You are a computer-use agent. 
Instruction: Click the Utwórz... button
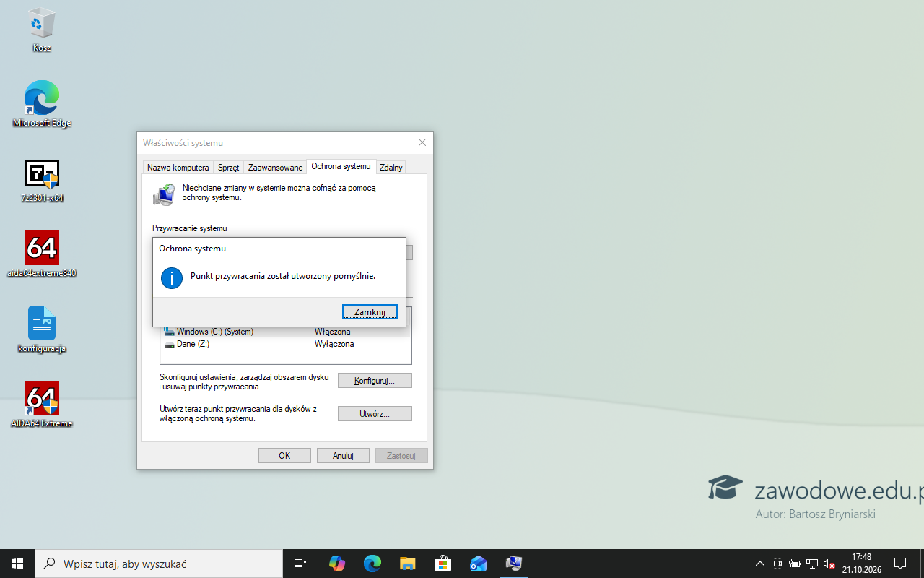[375, 414]
